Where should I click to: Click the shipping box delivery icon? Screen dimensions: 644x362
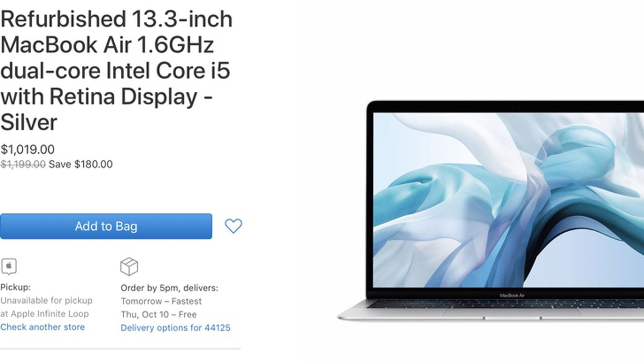pyautogui.click(x=129, y=266)
